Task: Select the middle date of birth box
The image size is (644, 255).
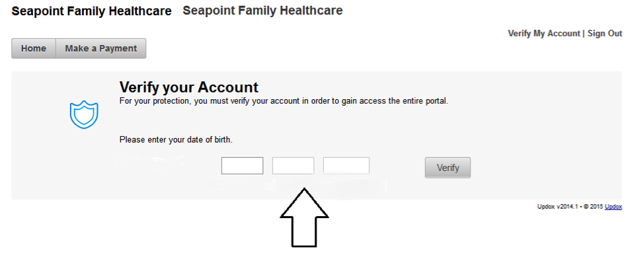Action: click(294, 166)
